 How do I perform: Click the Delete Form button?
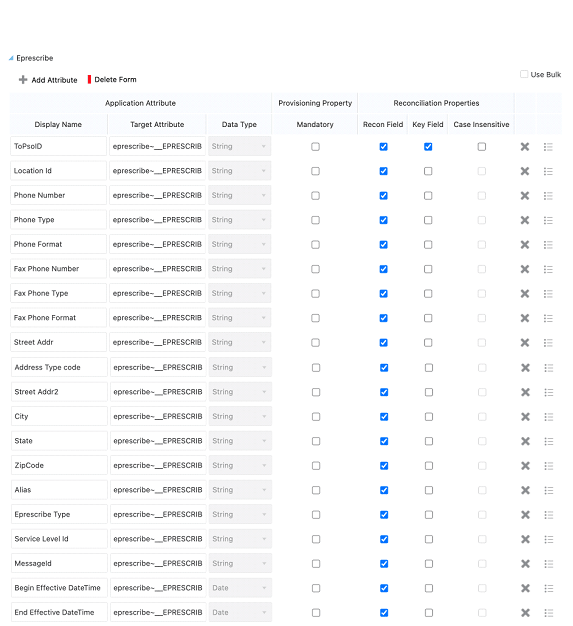pos(112,79)
